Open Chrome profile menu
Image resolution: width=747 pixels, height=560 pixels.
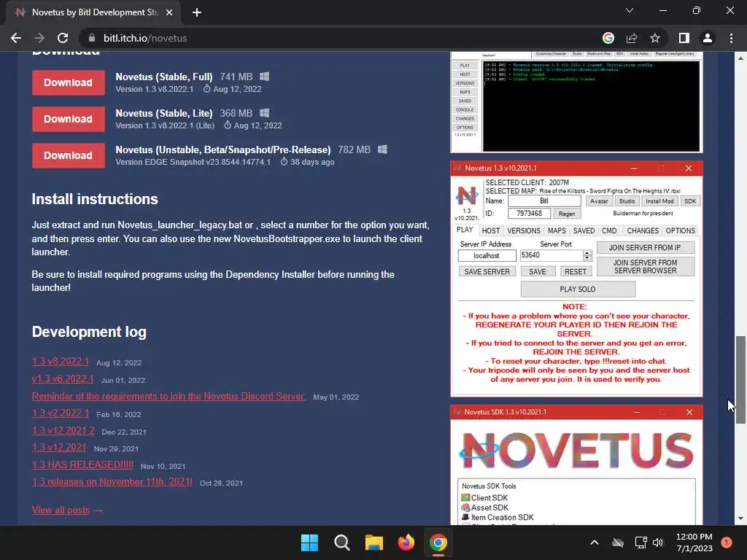(x=708, y=38)
